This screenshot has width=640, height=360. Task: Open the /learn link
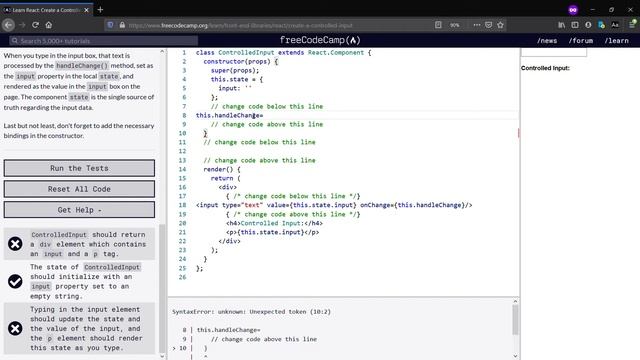coord(616,40)
